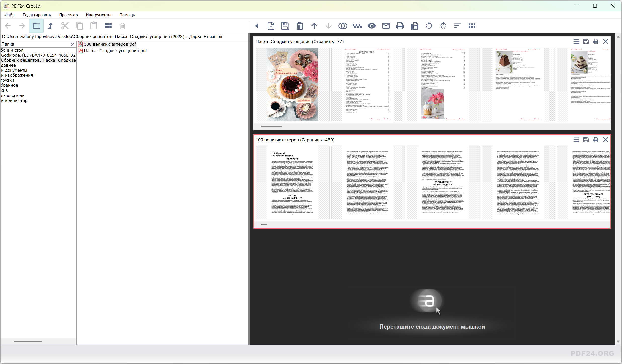Toggle the tiles view icon in file explorer toolbar
The height and width of the screenshot is (364, 622).
tap(108, 26)
